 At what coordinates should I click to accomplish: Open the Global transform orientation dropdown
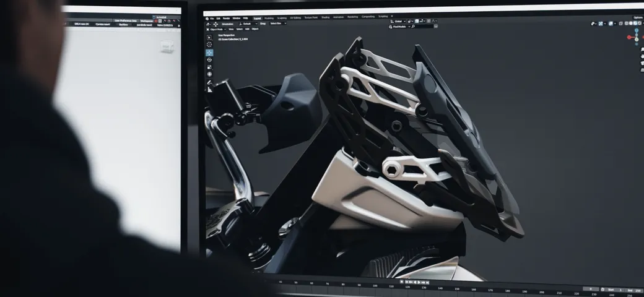pos(398,21)
